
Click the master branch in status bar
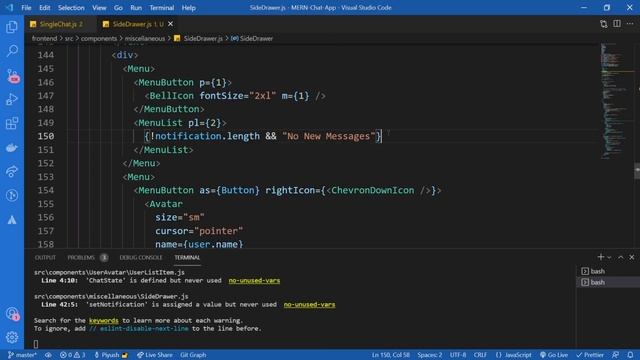(22, 355)
